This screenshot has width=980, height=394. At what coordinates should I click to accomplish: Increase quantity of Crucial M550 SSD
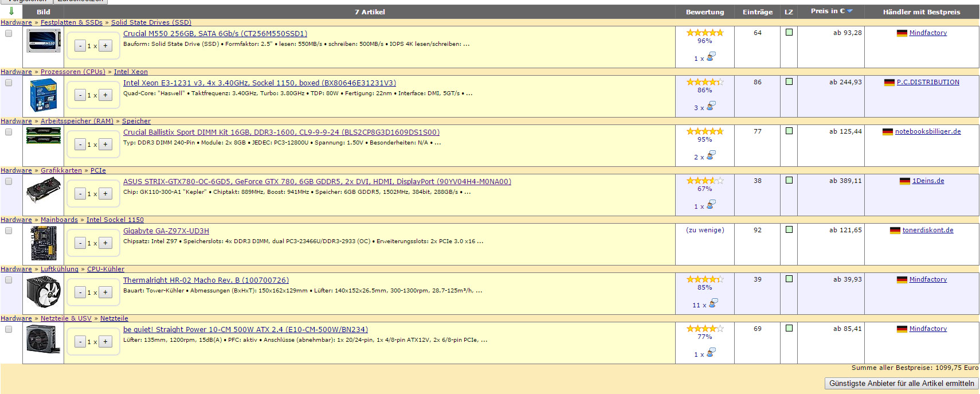pyautogui.click(x=105, y=46)
